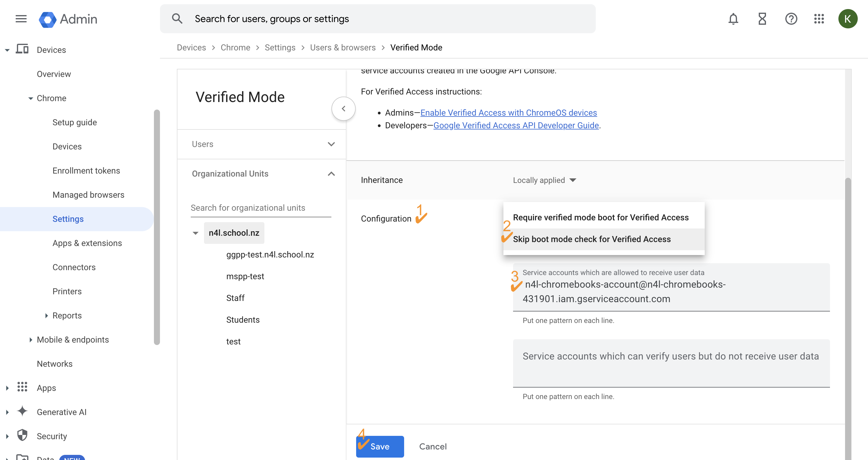Image resolution: width=868 pixels, height=460 pixels.
Task: Click the notifications bell icon
Action: pos(733,19)
